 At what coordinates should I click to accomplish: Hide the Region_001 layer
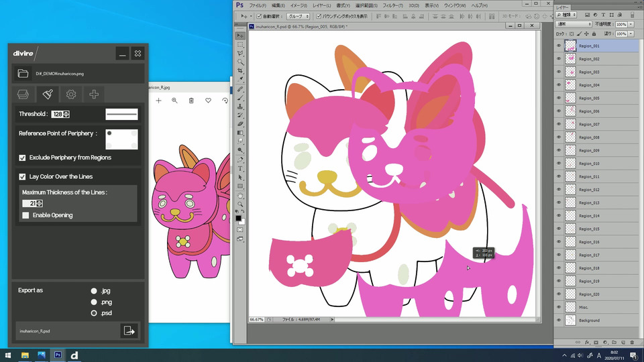click(559, 46)
